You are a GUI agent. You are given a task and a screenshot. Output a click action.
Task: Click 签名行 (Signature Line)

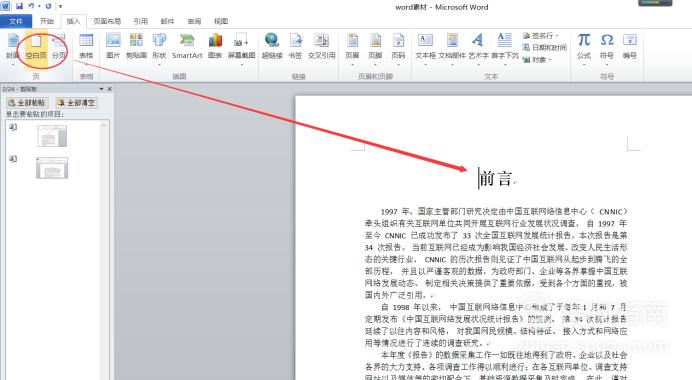point(540,35)
